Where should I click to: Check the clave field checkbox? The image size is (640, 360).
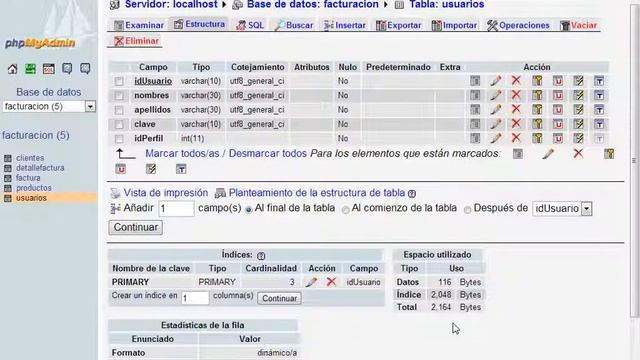(x=119, y=124)
